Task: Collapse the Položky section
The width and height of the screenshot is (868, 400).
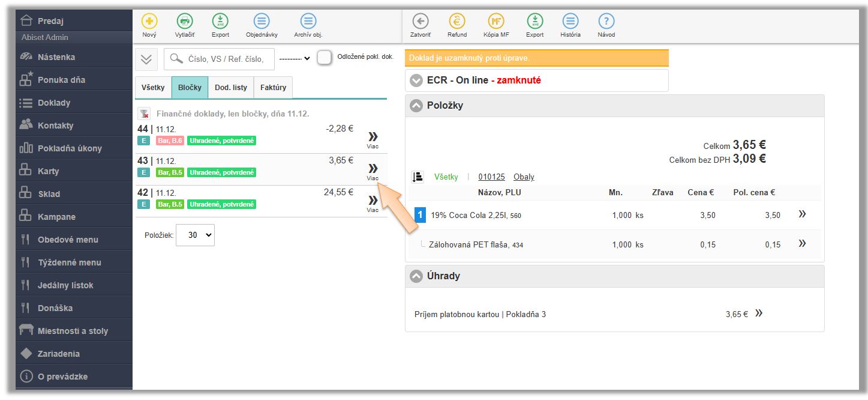Action: (x=416, y=106)
